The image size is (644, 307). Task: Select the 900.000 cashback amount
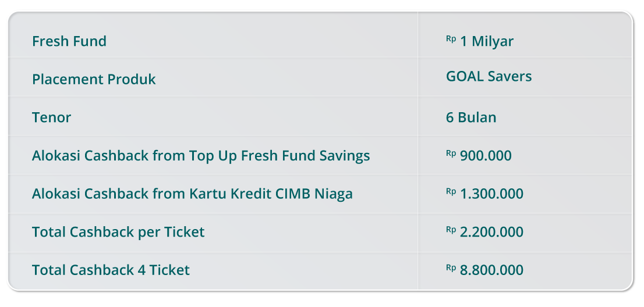pyautogui.click(x=486, y=156)
